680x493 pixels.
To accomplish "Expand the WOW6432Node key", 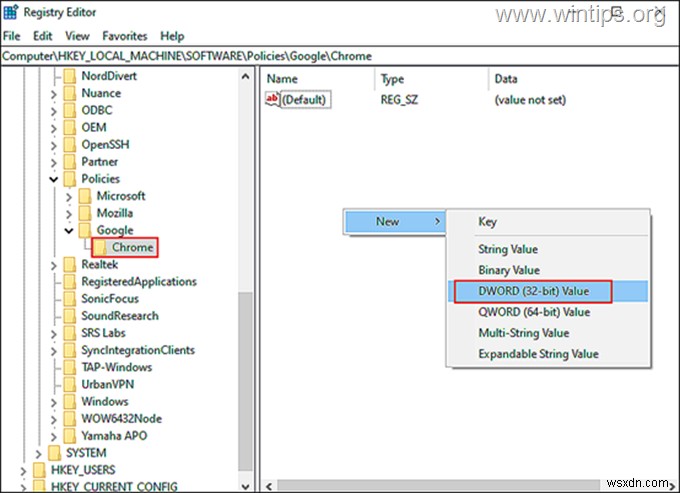I will point(53,419).
